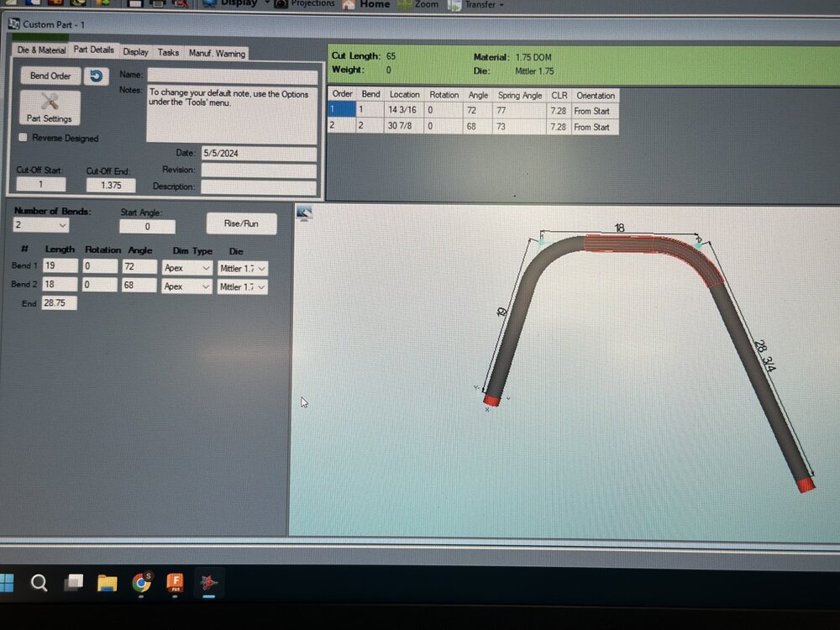Screen dimensions: 840x630
Task: Click the Custom Part window title icon
Action: tap(14, 24)
